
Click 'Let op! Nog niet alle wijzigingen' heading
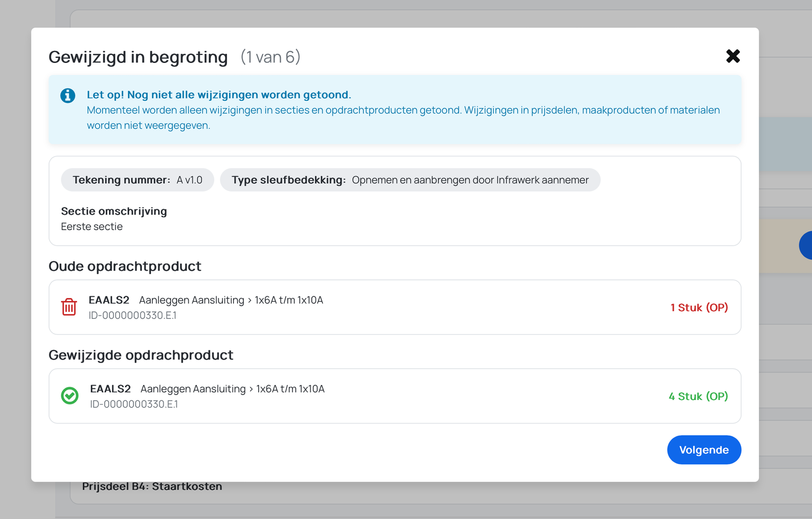pyautogui.click(x=219, y=95)
